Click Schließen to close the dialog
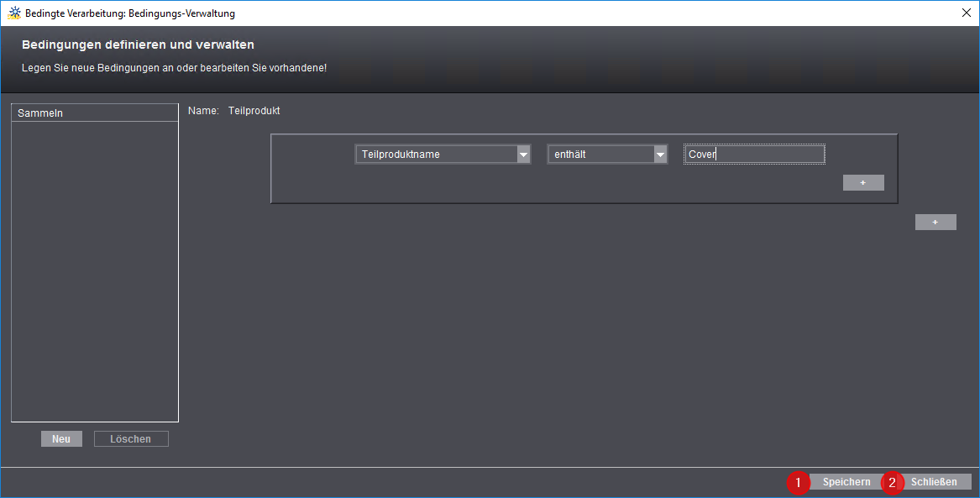Viewport: 980px width, 498px height. click(933, 482)
